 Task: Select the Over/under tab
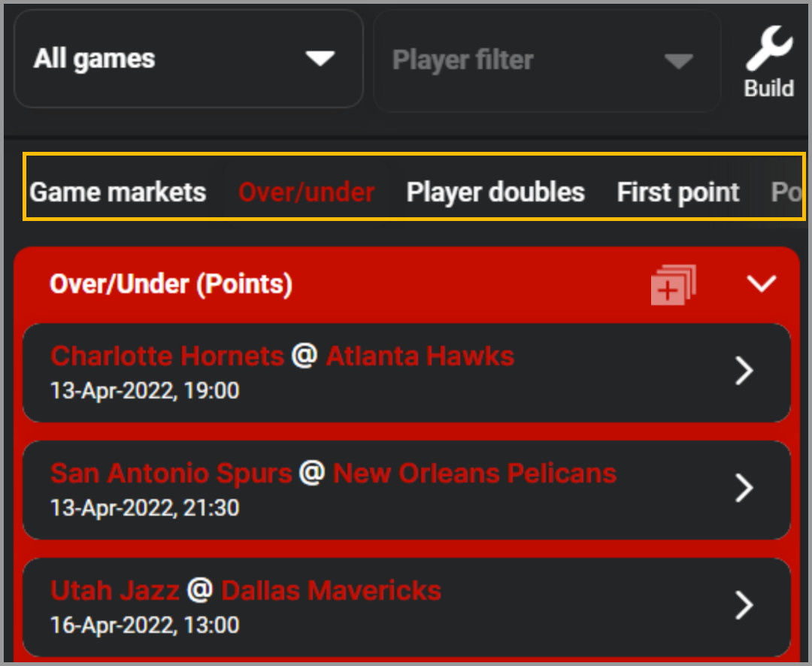tap(307, 192)
